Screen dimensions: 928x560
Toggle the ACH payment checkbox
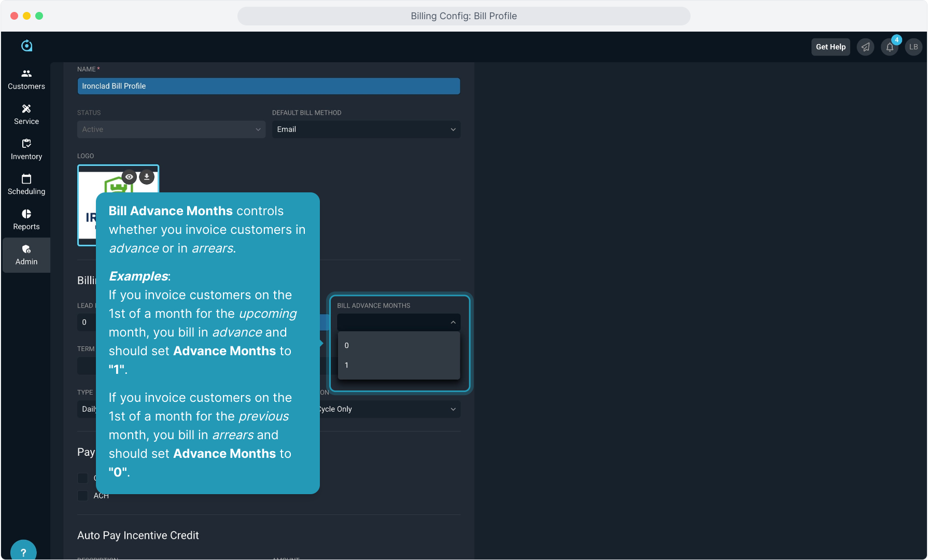(82, 496)
